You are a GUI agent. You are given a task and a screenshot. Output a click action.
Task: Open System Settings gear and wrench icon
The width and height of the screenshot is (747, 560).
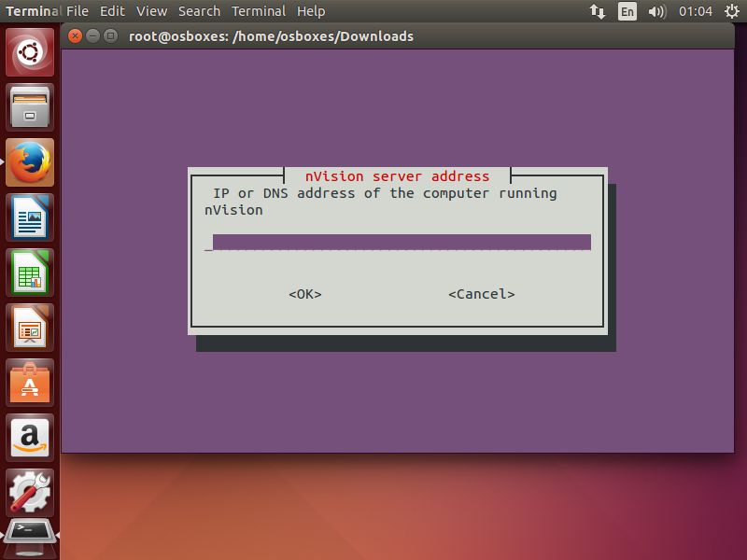point(30,493)
